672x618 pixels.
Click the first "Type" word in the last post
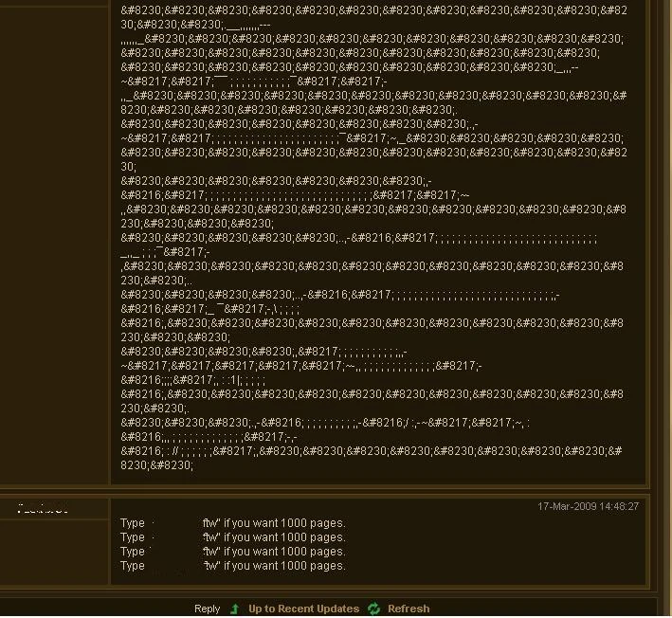pos(133,523)
